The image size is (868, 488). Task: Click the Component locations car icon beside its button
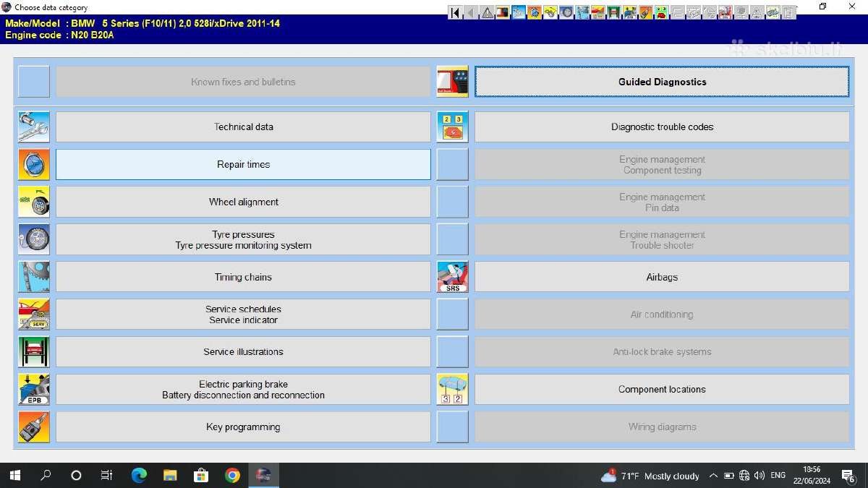click(x=453, y=389)
